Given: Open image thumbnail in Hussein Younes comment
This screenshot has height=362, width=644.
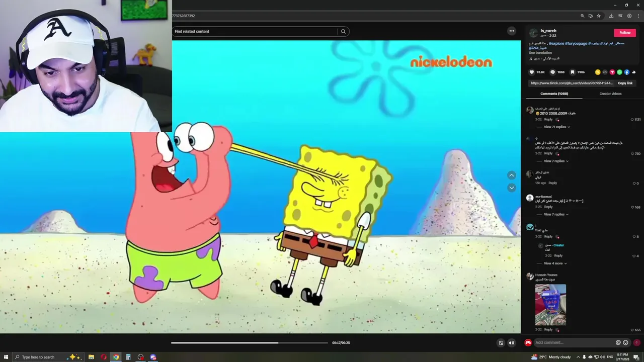Looking at the screenshot, I should [x=550, y=305].
